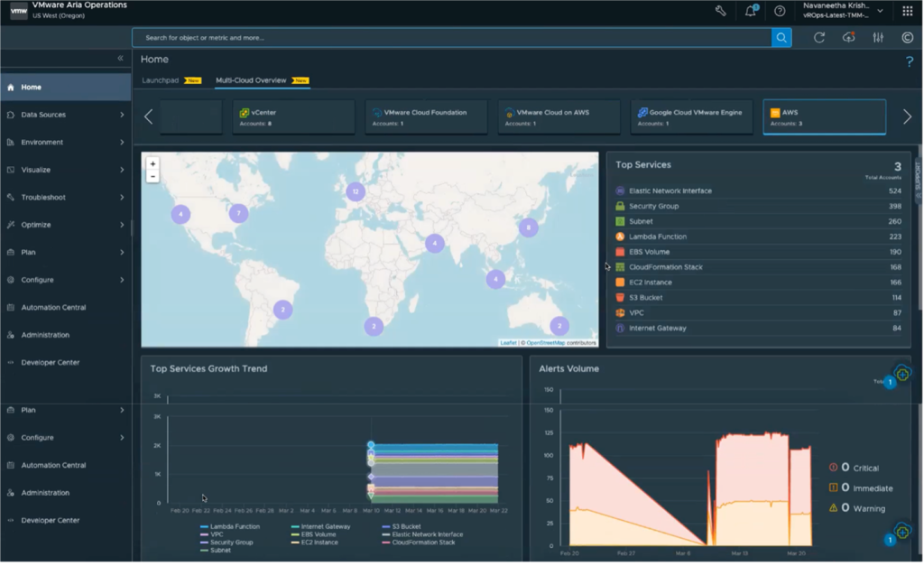The image size is (924, 566).
Task: Expand the Troubleshoot menu chevron
Action: (122, 198)
